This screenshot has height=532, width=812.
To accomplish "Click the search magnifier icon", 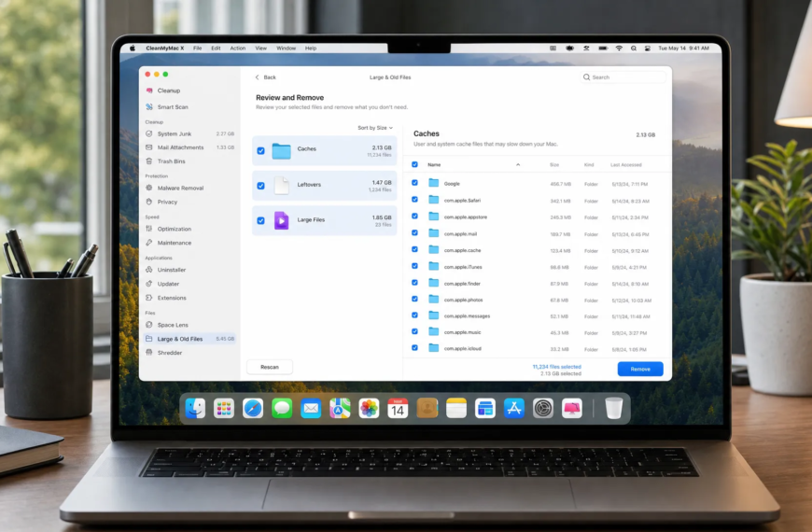I will pos(586,77).
